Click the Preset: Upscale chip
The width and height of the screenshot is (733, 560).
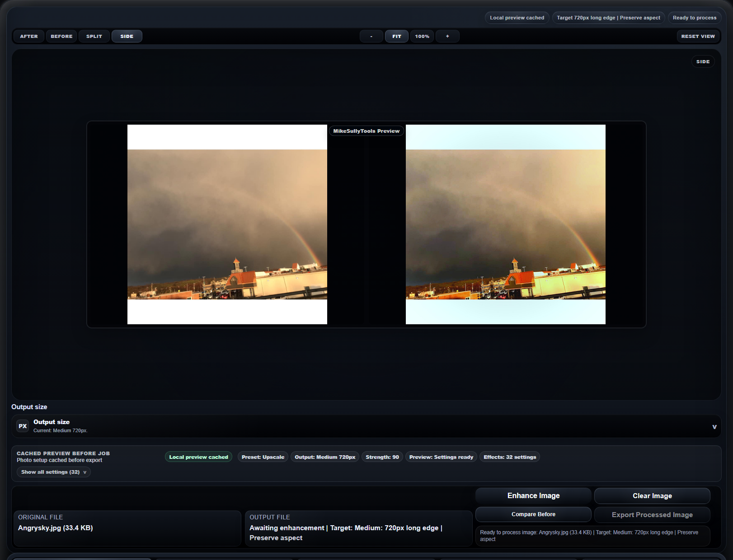(x=263, y=457)
